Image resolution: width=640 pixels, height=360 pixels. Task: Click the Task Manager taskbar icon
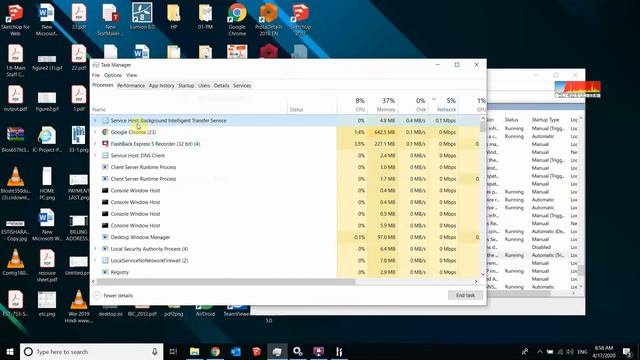click(x=277, y=351)
